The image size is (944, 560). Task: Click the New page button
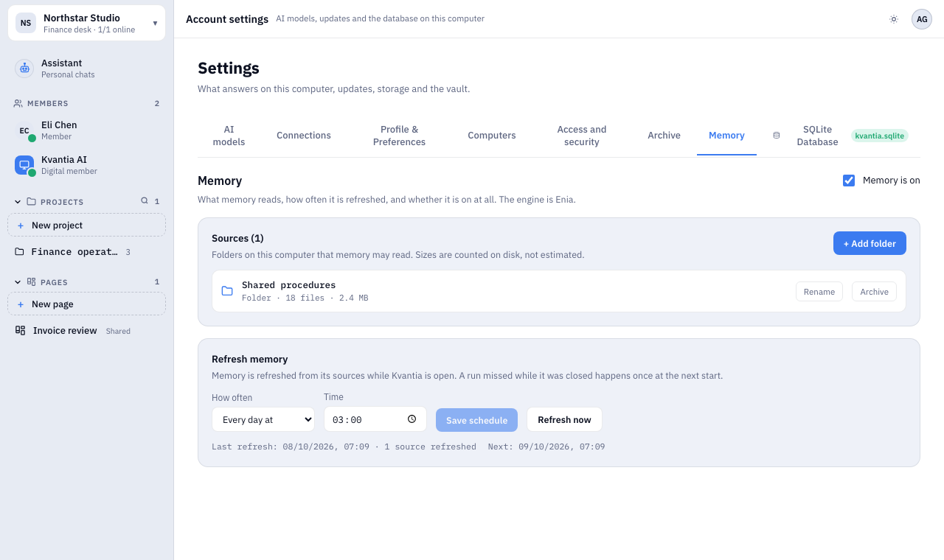[86, 304]
